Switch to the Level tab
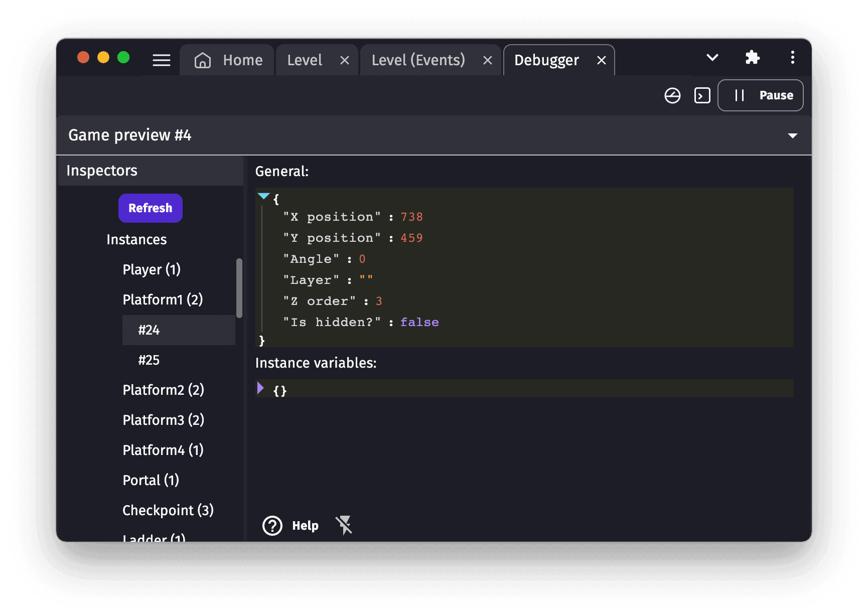The width and height of the screenshot is (868, 616). click(305, 60)
